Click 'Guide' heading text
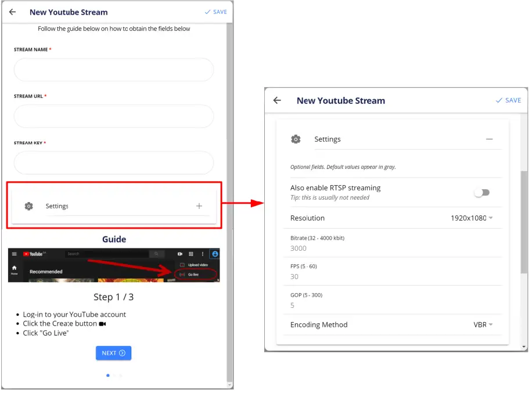The height and width of the screenshot is (393, 532). 114,239
